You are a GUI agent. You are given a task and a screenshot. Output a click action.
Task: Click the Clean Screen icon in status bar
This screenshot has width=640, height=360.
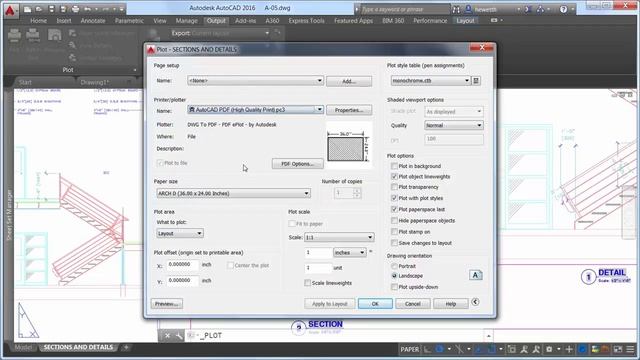[x=618, y=349]
